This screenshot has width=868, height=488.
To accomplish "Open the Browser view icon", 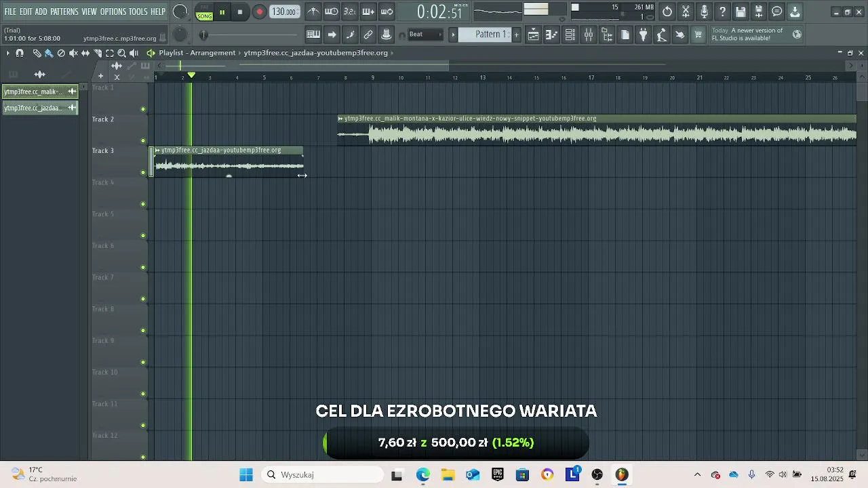I will coord(607,35).
